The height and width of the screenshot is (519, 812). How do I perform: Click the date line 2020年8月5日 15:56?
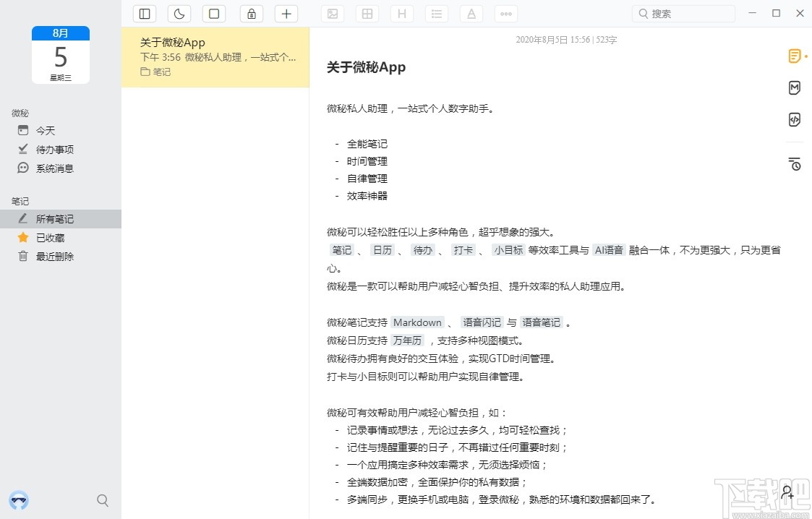pos(552,40)
